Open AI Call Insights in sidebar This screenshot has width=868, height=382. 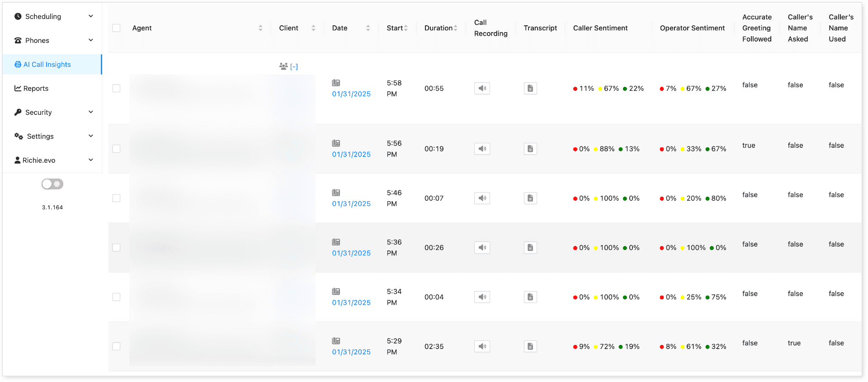(x=52, y=64)
